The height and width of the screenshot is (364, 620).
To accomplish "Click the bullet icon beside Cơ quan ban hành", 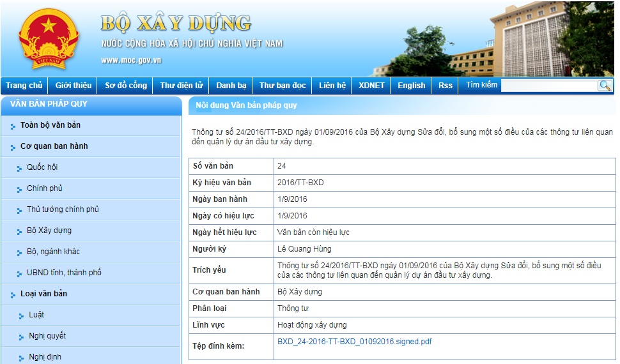I will tap(13, 147).
